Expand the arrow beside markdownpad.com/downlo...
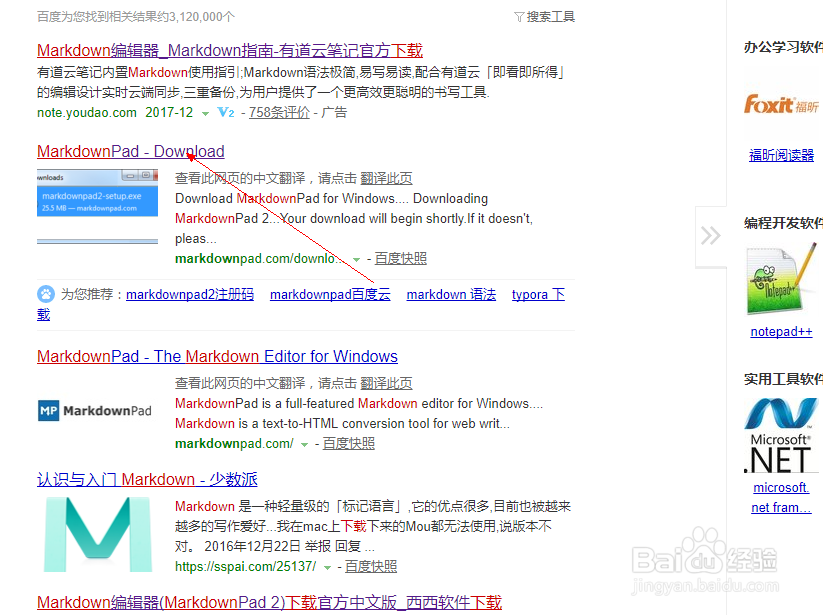Viewport: 823px width, 615px height. pyautogui.click(x=356, y=259)
